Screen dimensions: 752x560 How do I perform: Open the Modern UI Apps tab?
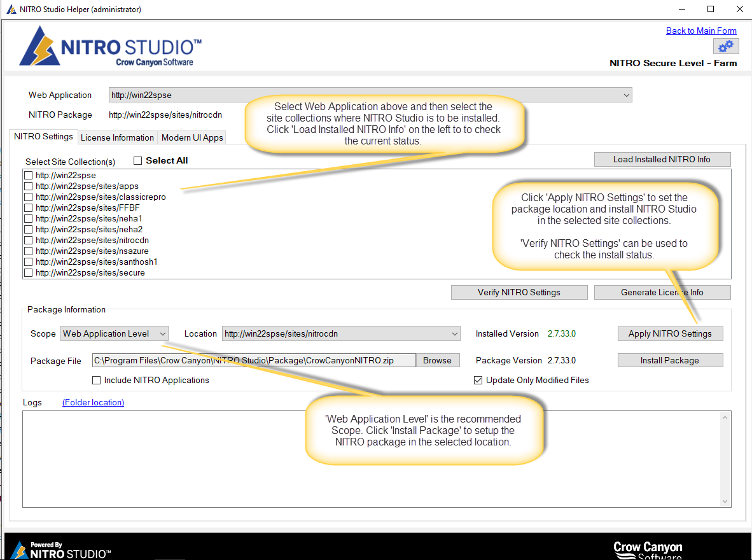tap(192, 137)
